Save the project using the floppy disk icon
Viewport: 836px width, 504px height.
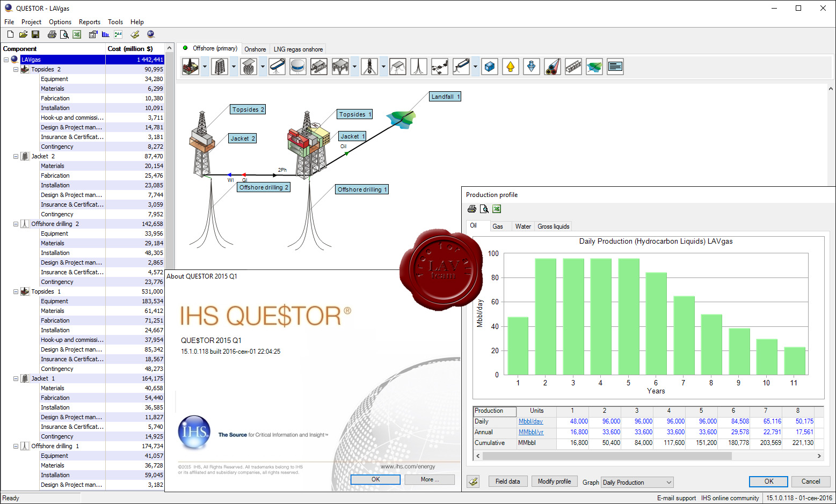pos(35,34)
